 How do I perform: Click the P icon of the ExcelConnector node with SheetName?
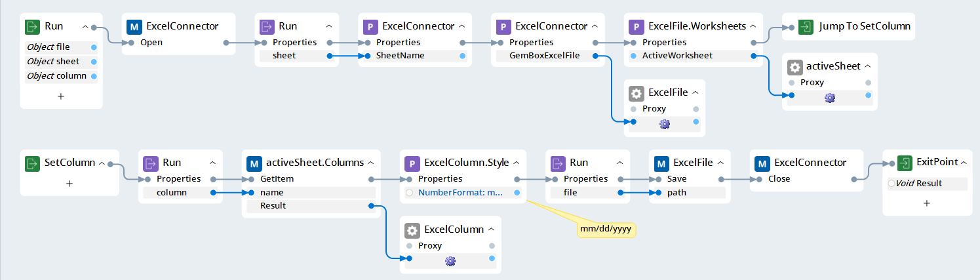[370, 26]
